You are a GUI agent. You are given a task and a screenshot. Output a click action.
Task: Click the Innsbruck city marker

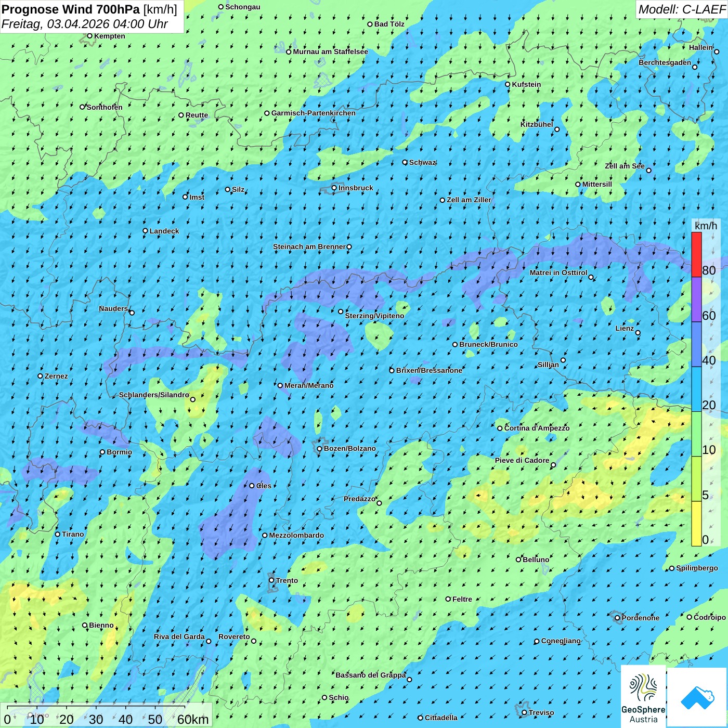pyautogui.click(x=334, y=188)
